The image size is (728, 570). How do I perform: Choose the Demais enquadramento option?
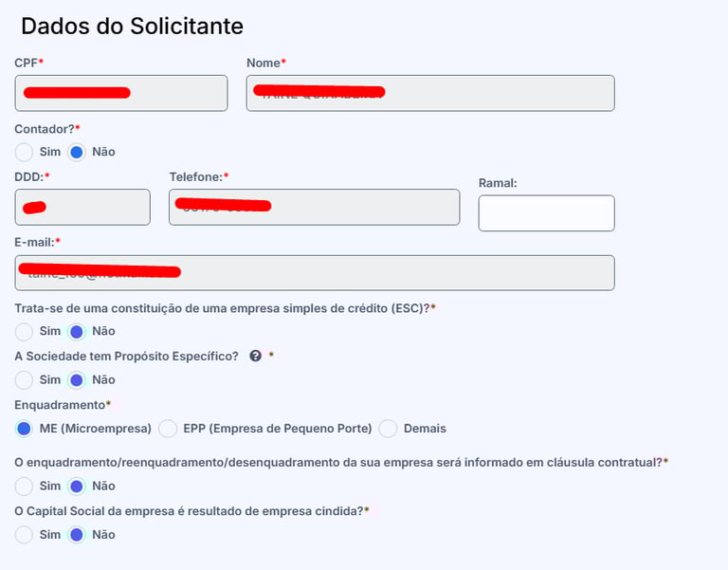[x=388, y=429]
